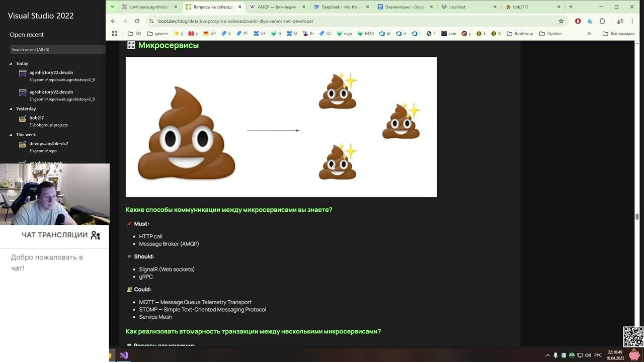Open the bt Azure DevOps bookmark
The width and height of the screenshot is (644, 362).
click(x=385, y=33)
